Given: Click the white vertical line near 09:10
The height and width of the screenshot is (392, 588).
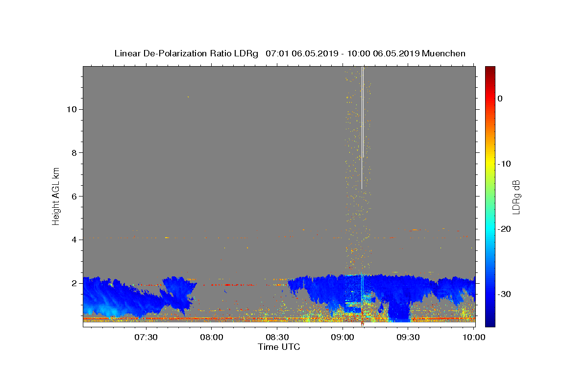Looking at the screenshot, I should pos(362,127).
